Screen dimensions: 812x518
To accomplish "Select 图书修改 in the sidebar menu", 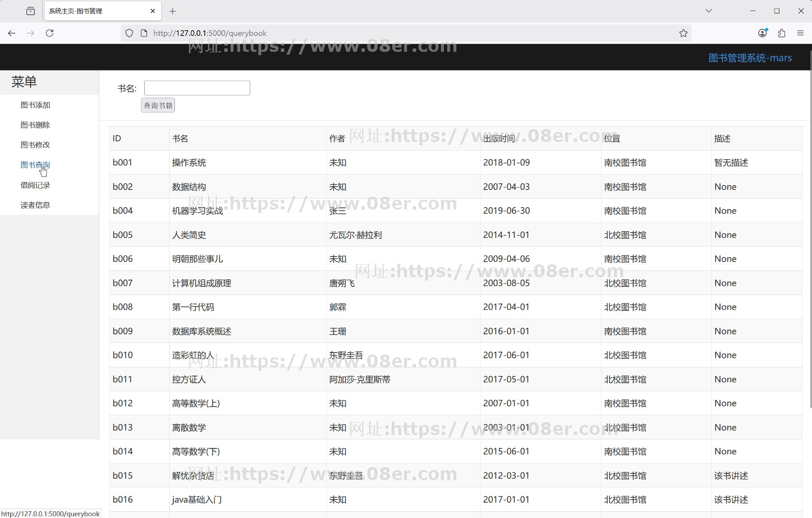I will pos(35,144).
